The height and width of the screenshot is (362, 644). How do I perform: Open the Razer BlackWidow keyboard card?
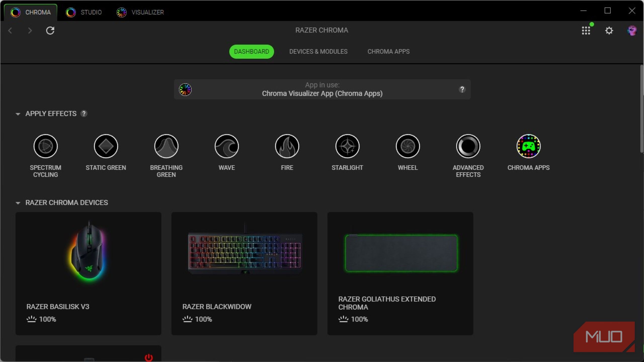coord(244,274)
